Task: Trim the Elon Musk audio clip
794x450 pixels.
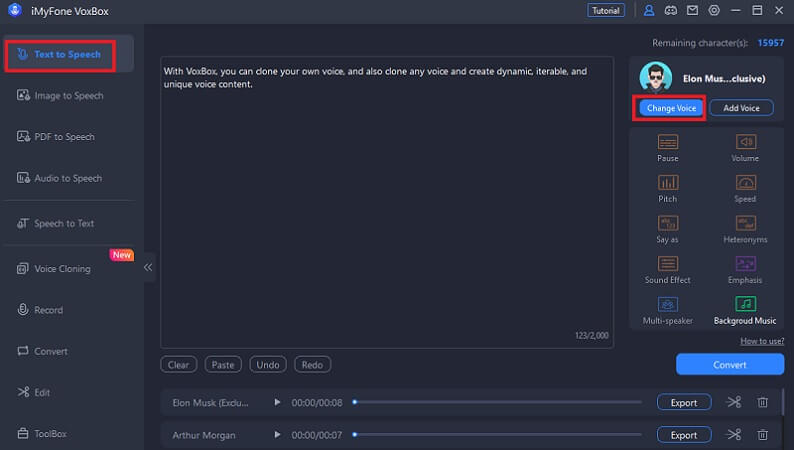Action: tap(734, 402)
